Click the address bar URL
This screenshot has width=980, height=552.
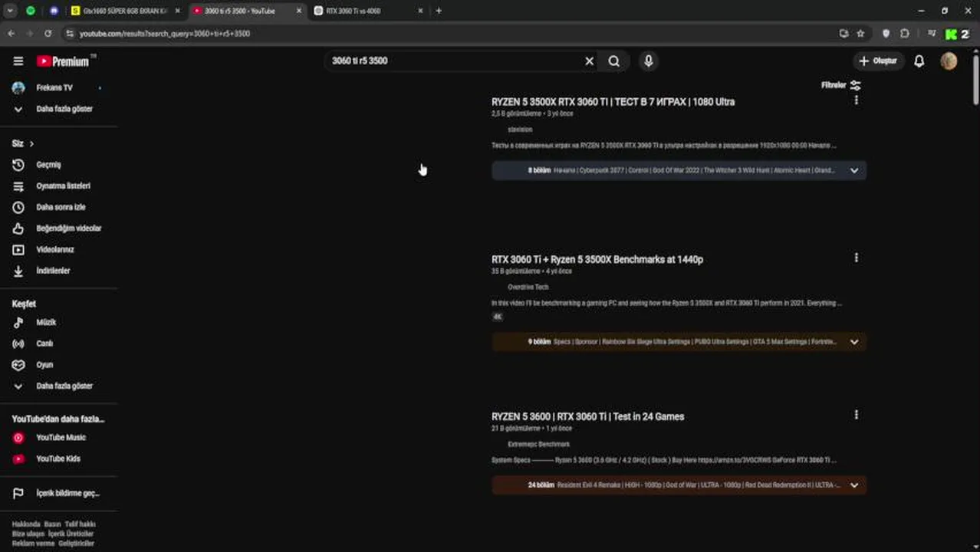coord(165,34)
